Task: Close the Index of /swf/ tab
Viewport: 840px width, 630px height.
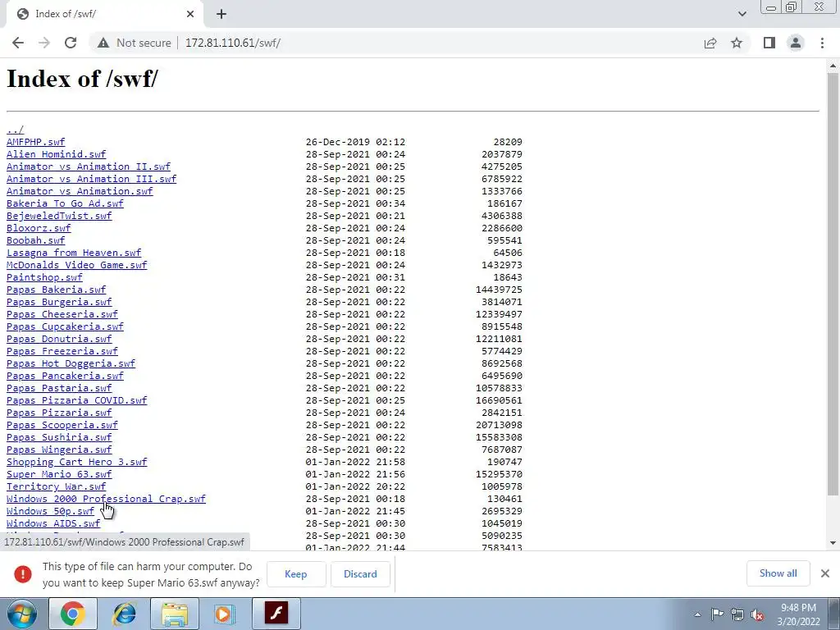Action: point(190,15)
